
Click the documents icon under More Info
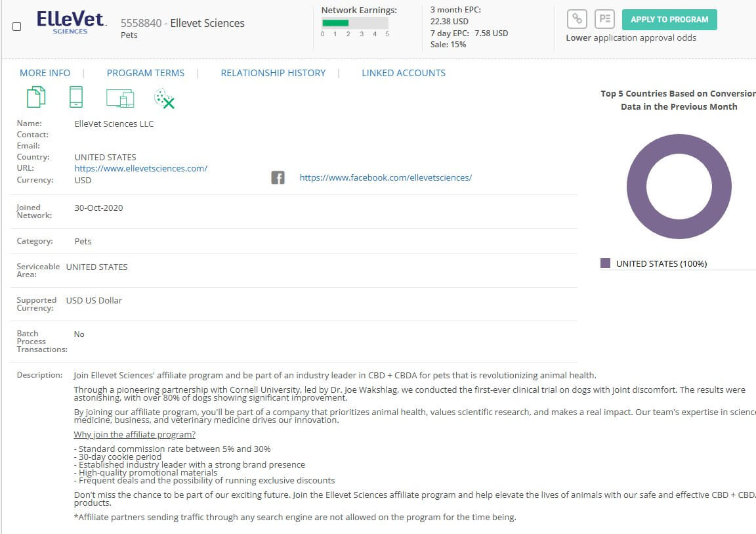coord(36,97)
